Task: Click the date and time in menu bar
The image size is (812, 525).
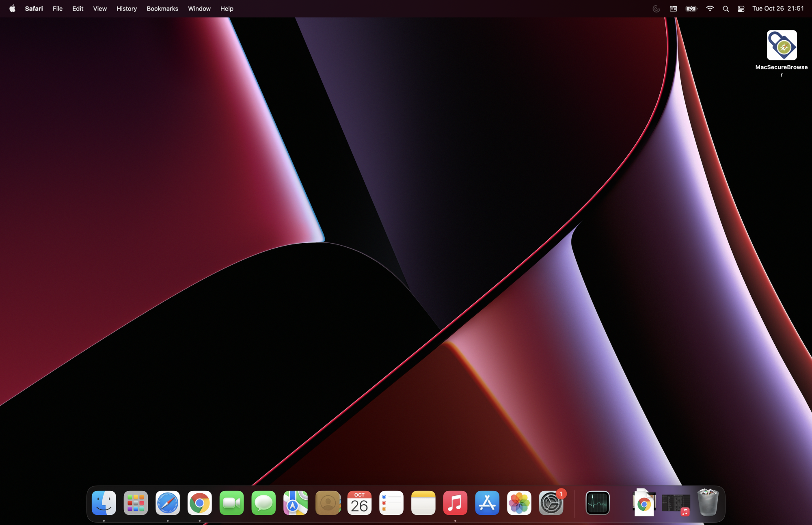Action: [778, 9]
